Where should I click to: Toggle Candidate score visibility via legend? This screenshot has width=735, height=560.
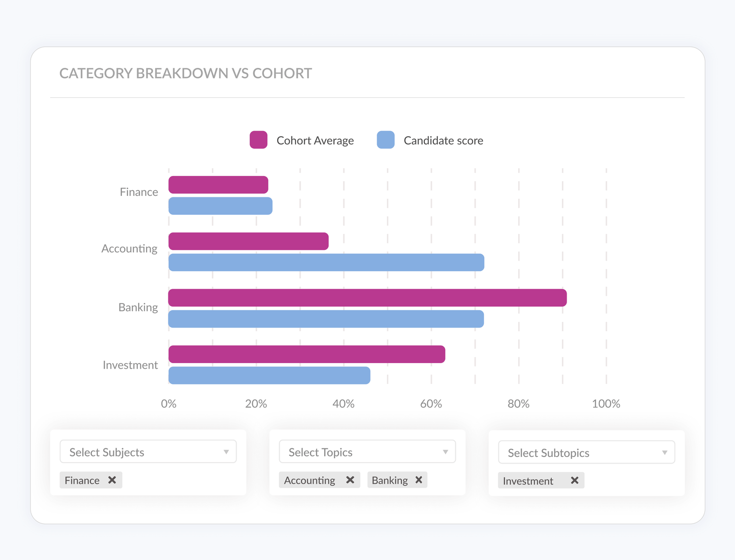point(385,140)
